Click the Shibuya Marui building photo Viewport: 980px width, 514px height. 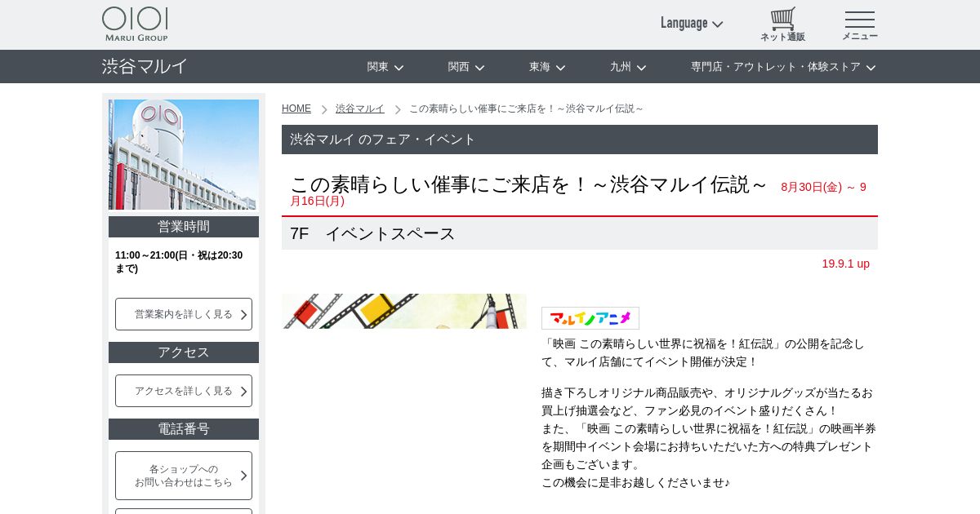pyautogui.click(x=184, y=154)
